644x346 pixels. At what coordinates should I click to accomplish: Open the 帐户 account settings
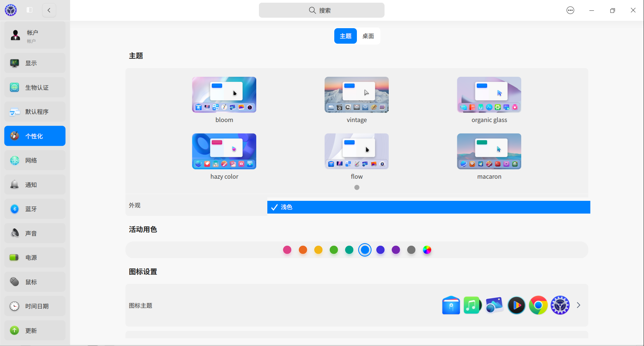tap(35, 36)
